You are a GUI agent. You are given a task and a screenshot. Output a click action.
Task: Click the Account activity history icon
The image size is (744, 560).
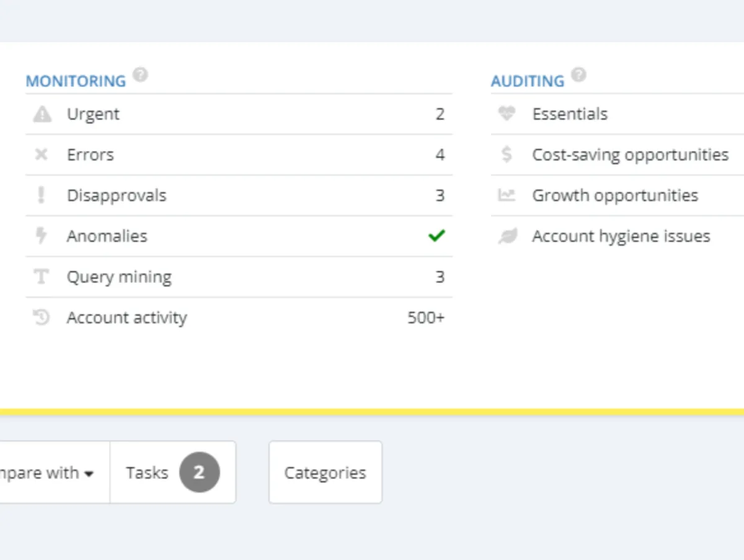click(41, 318)
